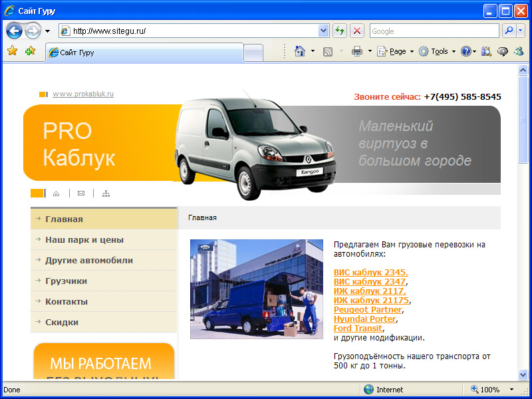Click the blue van loading photo
This screenshot has height=399, width=532.
click(x=257, y=289)
